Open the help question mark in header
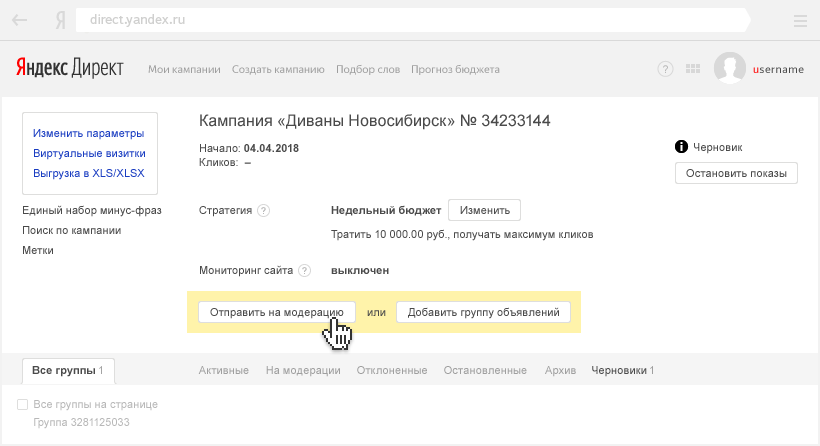This screenshot has width=820, height=446. click(665, 69)
